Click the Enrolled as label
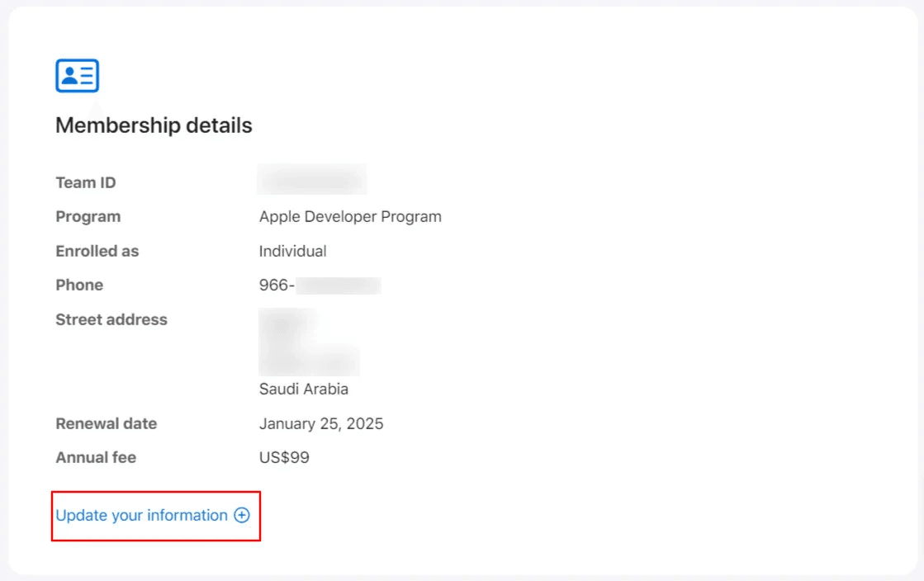924x581 pixels. pos(97,251)
